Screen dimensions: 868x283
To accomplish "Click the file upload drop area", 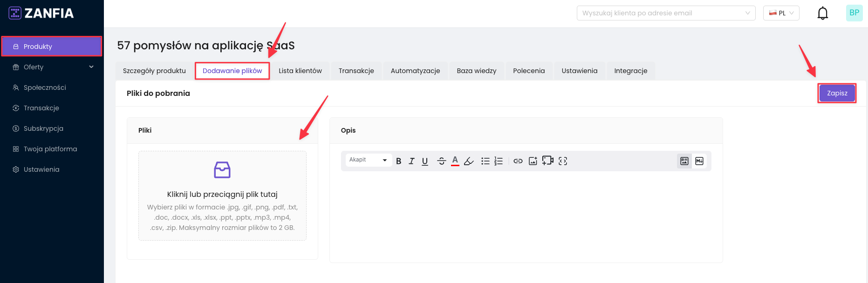I will tap(222, 195).
